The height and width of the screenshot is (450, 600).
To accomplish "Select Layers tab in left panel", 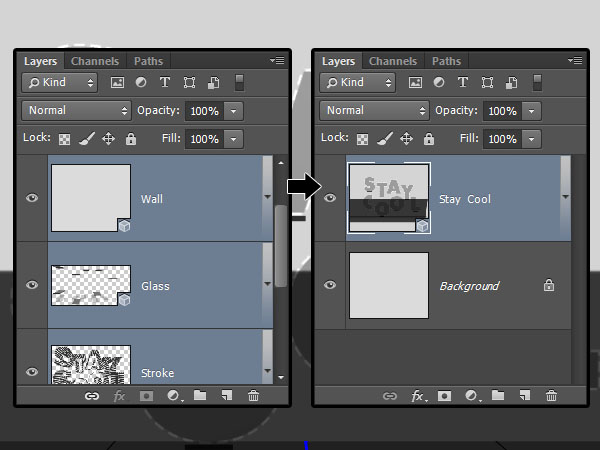I will (x=41, y=61).
